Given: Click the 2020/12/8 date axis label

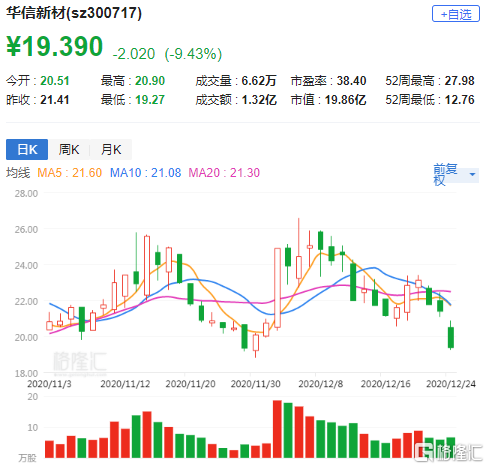Looking at the screenshot, I should 320,384.
